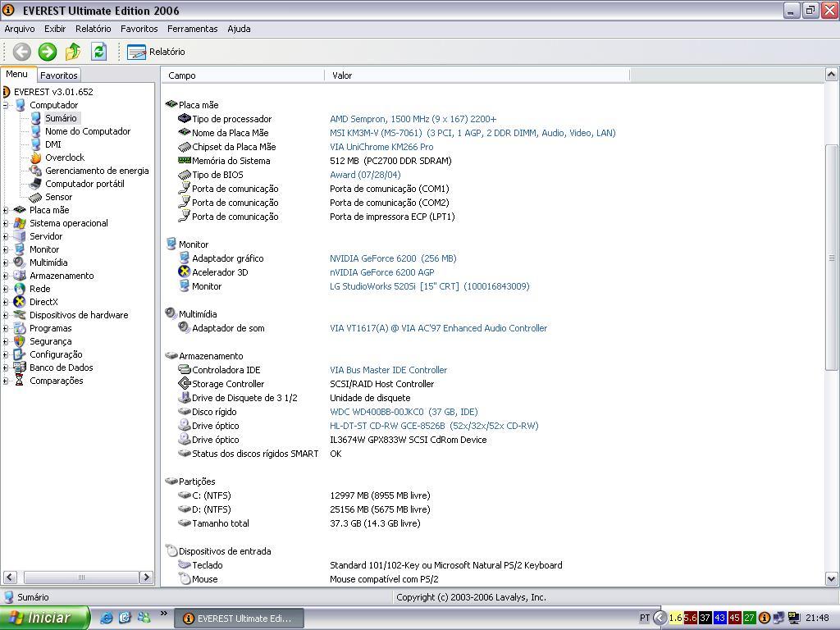
Task: Collapse the Computador tree node
Action: (x=6, y=106)
